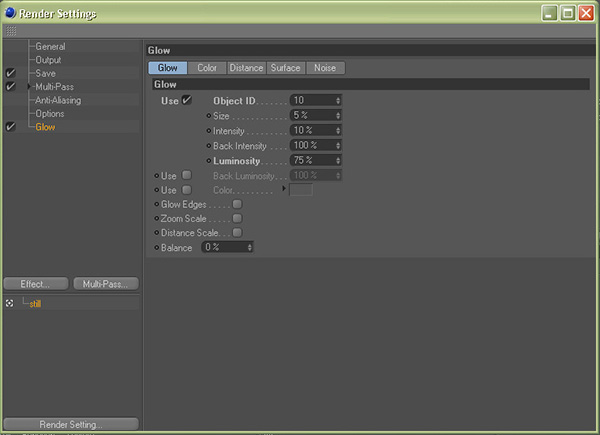This screenshot has width=600, height=435.
Task: Click the Balance parameter animation dot
Action: point(156,247)
